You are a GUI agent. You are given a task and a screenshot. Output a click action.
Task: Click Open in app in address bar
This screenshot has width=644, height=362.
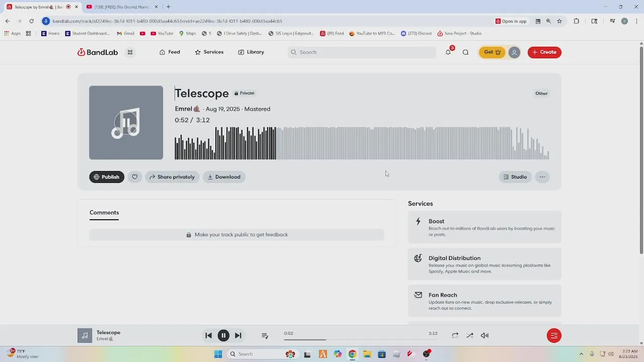[511, 21]
